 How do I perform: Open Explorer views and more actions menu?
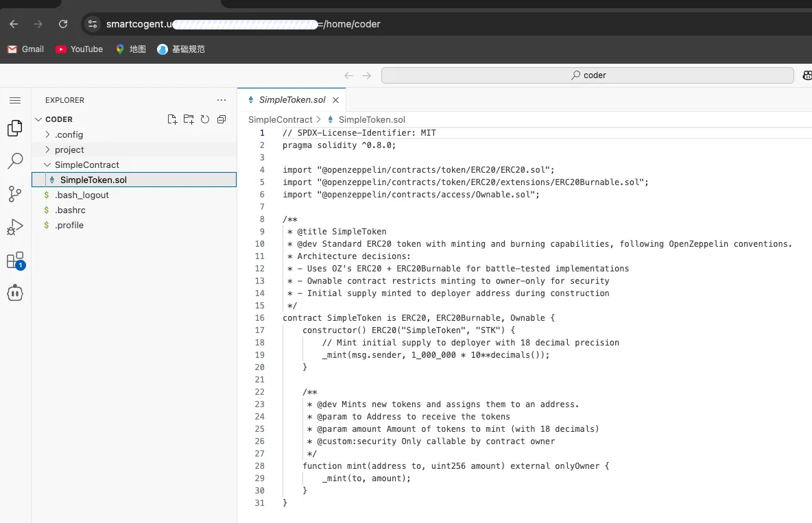(222, 101)
